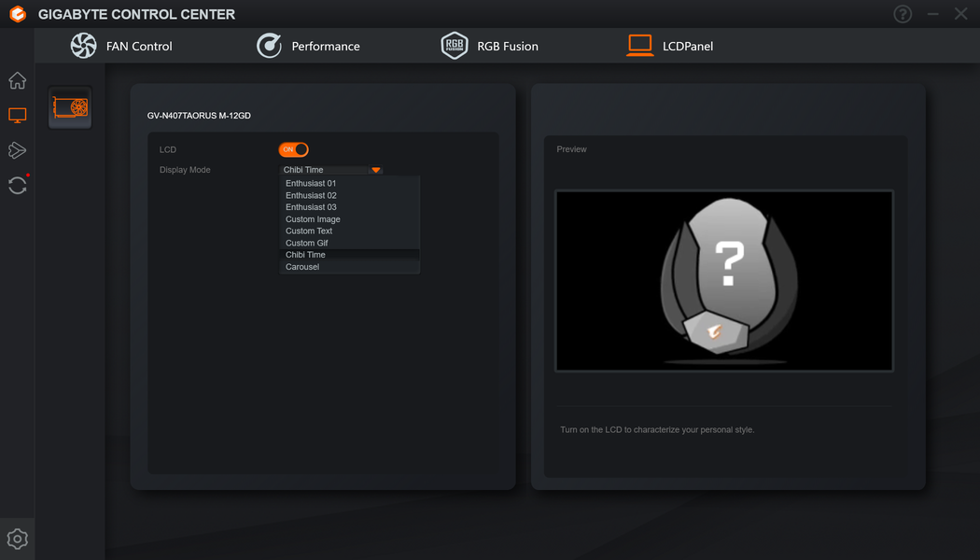Open the paper-plane sidebar icon
The height and width of the screenshot is (560, 980).
pos(18,150)
